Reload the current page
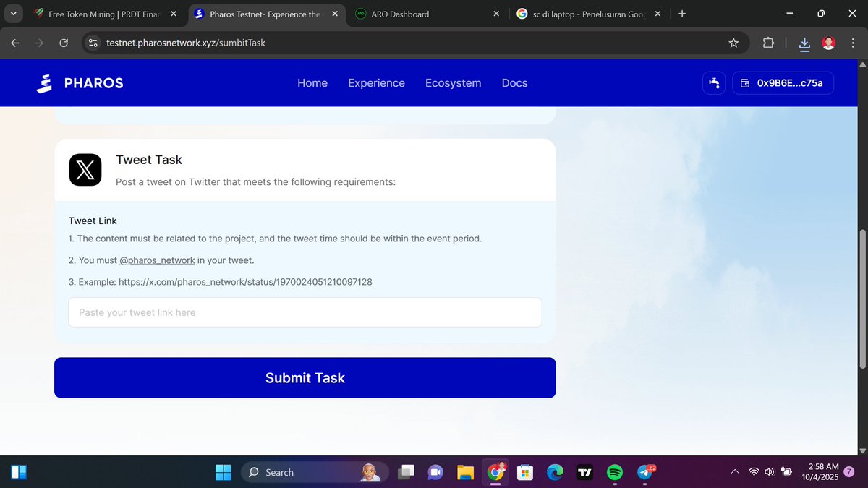 pyautogui.click(x=64, y=43)
